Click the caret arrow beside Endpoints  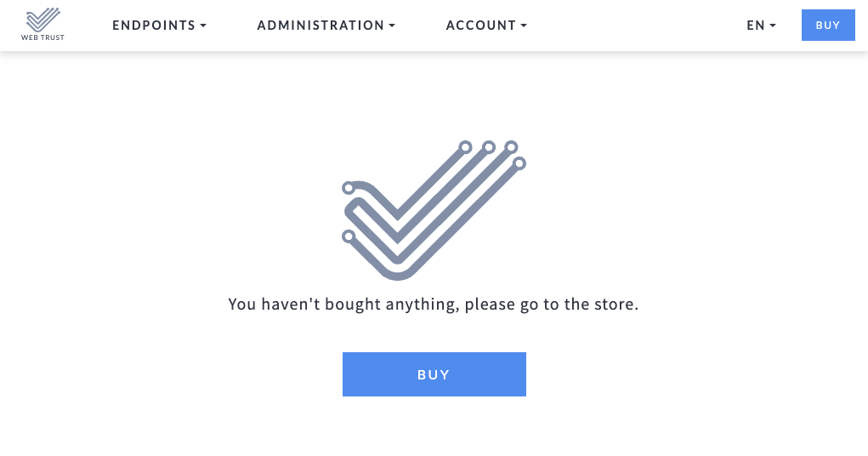(203, 26)
